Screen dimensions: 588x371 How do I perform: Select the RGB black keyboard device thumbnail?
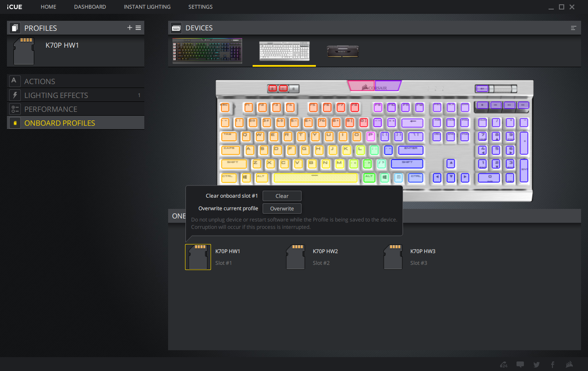pyautogui.click(x=207, y=51)
